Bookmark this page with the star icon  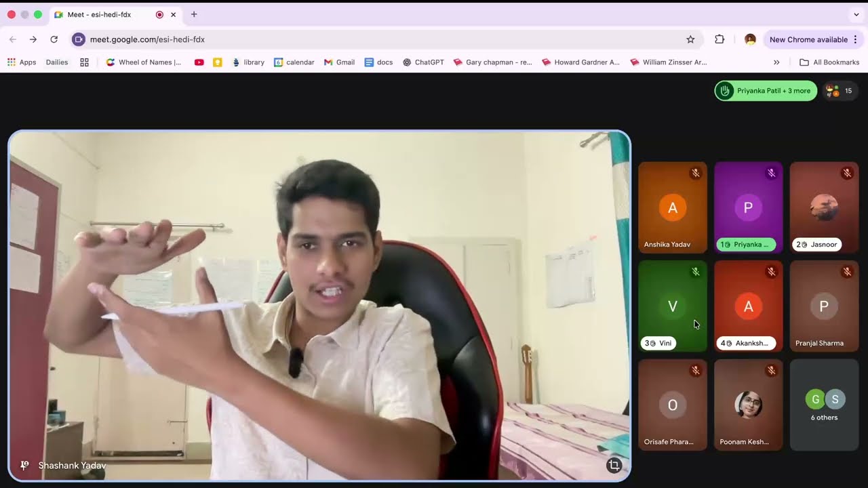click(x=690, y=39)
